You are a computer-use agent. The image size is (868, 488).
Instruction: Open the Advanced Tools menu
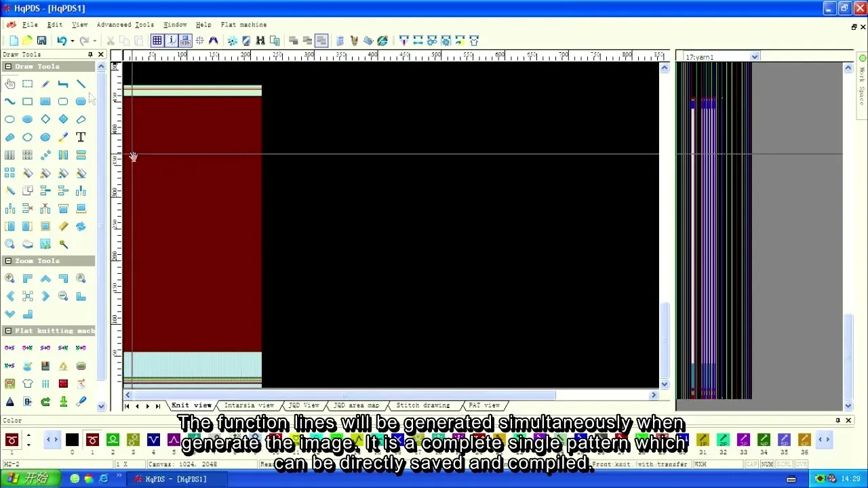(x=125, y=24)
